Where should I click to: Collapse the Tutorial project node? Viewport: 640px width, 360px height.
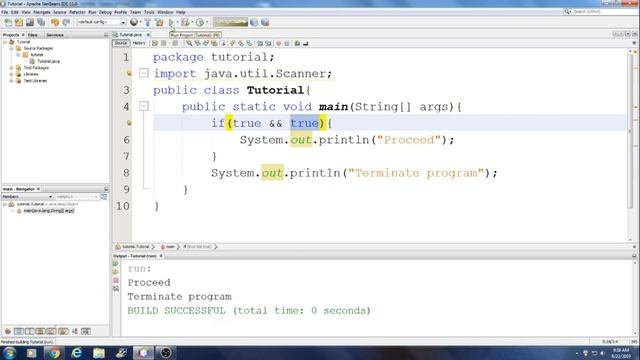(5, 42)
